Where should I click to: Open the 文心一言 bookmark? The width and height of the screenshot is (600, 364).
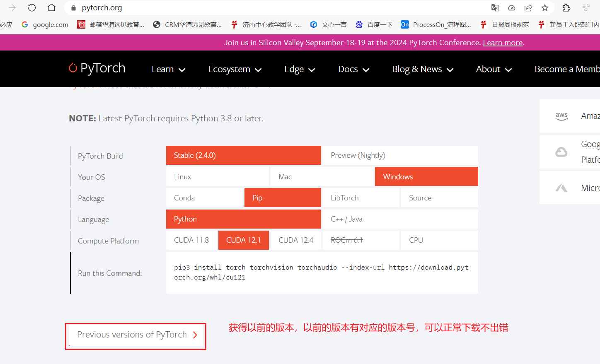click(329, 24)
